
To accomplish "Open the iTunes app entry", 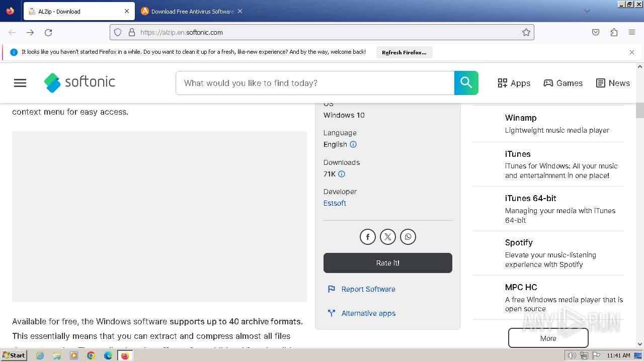I will (548, 164).
